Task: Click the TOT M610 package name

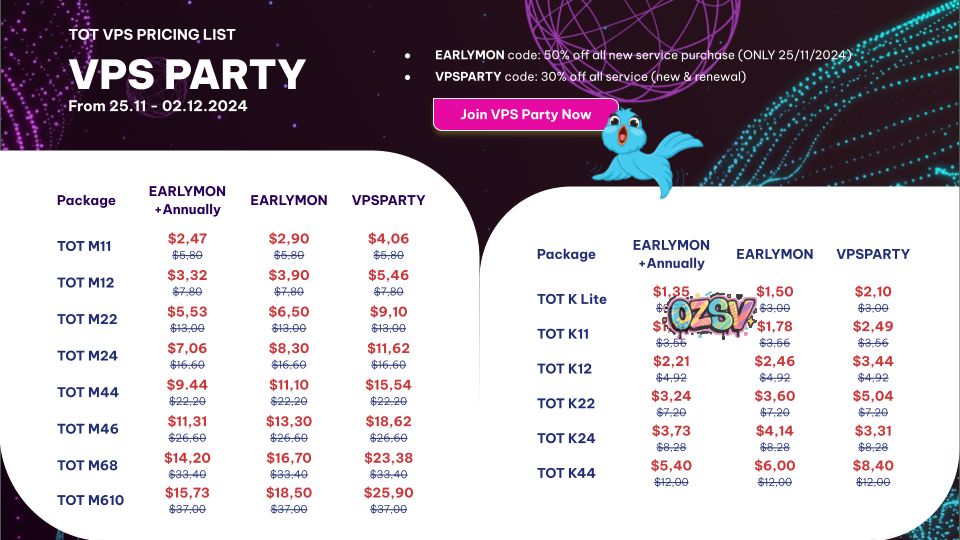Action: coord(90,500)
